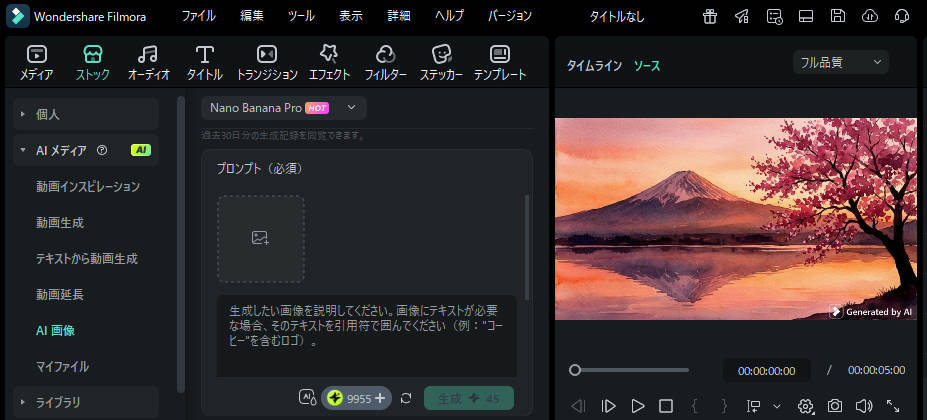Open support via headset icon
The image size is (927, 420).
pos(902,16)
